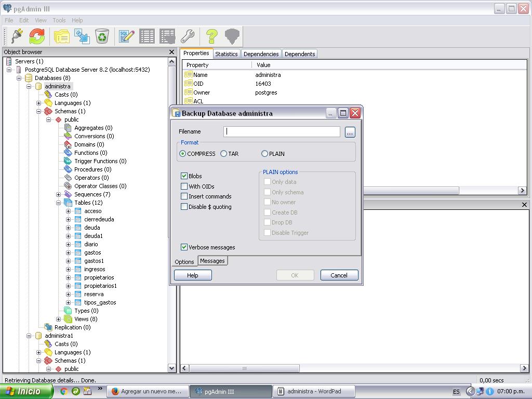Select the cierredeuda table
532x399 pixels.
coord(99,220)
